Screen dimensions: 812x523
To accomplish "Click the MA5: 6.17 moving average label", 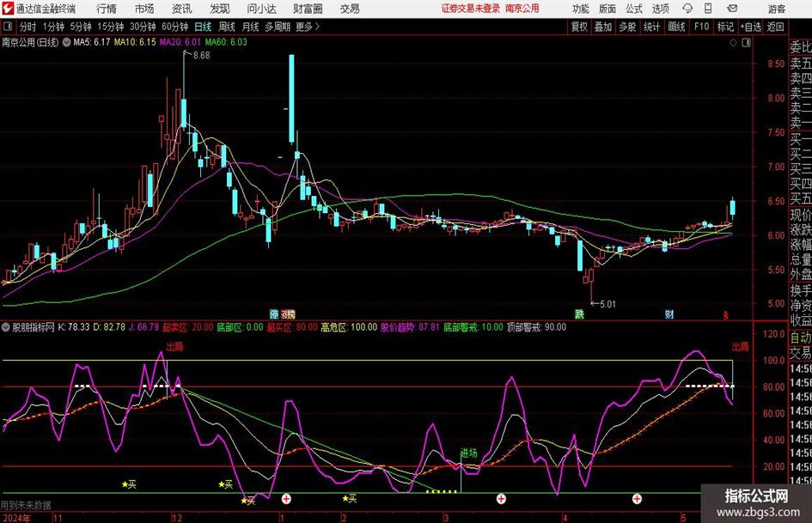I will [92, 42].
